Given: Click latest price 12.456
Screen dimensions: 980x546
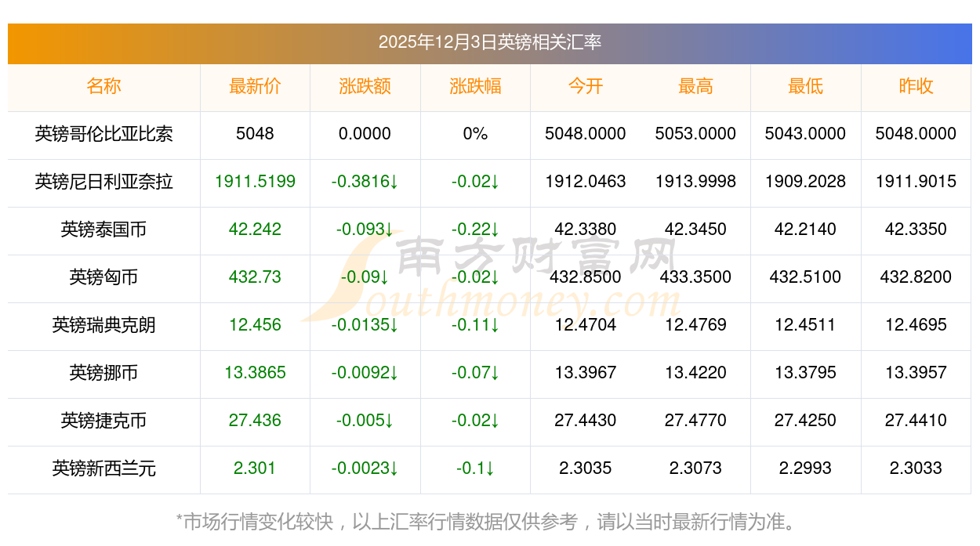Looking at the screenshot, I should point(255,325).
